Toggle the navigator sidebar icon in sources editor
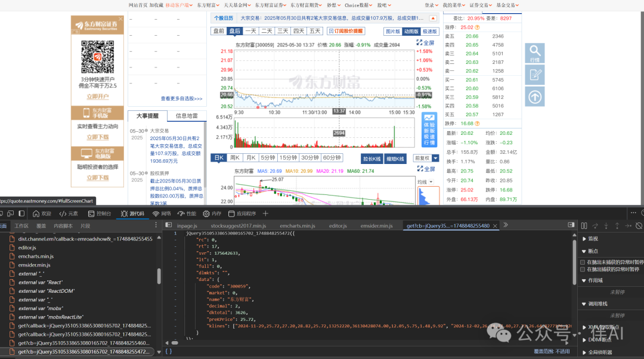The width and height of the screenshot is (644, 359). 168,225
